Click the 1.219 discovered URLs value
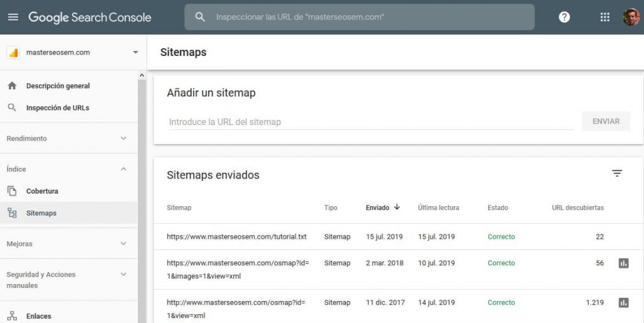Screen dimensions: 644x323 (595, 302)
